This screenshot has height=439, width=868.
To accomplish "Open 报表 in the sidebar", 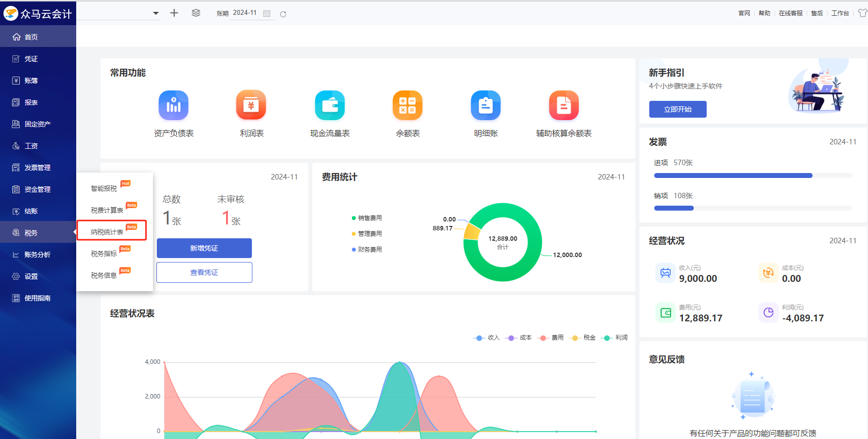I will pyautogui.click(x=38, y=102).
